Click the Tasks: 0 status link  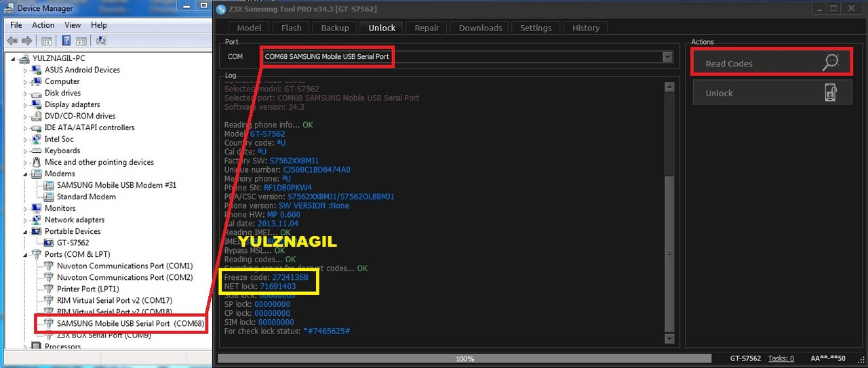[x=781, y=359]
